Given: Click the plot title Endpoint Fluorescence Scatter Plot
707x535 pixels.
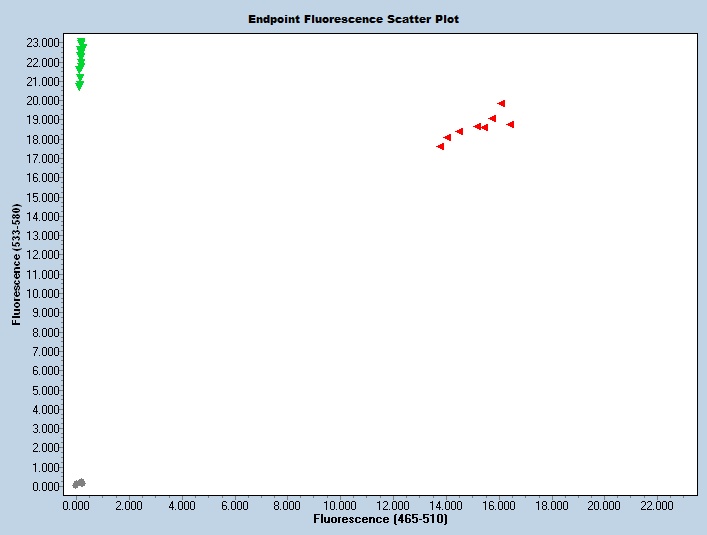Looking at the screenshot, I should coord(353,19).
